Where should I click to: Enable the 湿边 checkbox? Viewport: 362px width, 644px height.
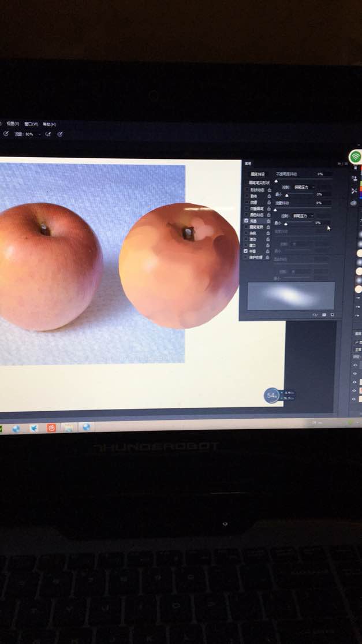click(247, 239)
